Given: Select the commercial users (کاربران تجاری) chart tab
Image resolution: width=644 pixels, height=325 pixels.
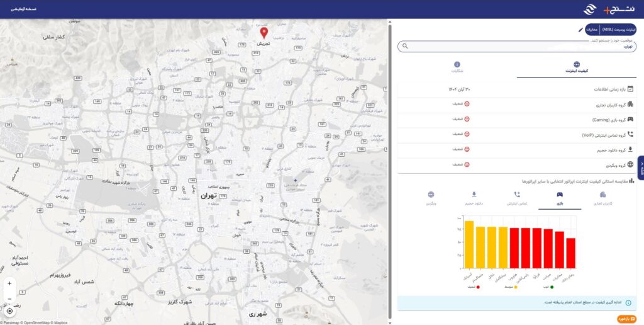Looking at the screenshot, I should click(x=602, y=198).
